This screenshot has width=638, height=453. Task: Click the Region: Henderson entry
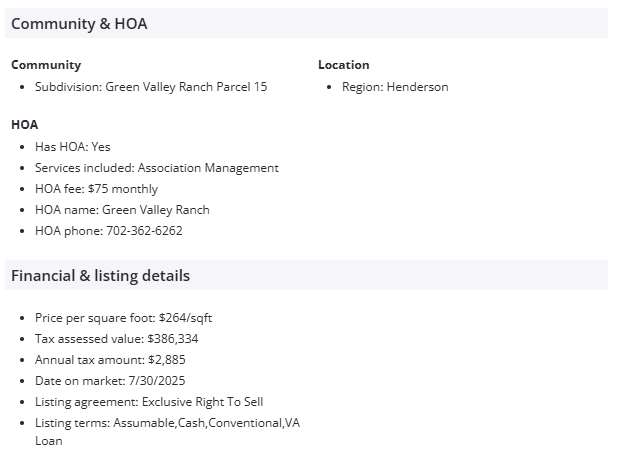click(395, 87)
